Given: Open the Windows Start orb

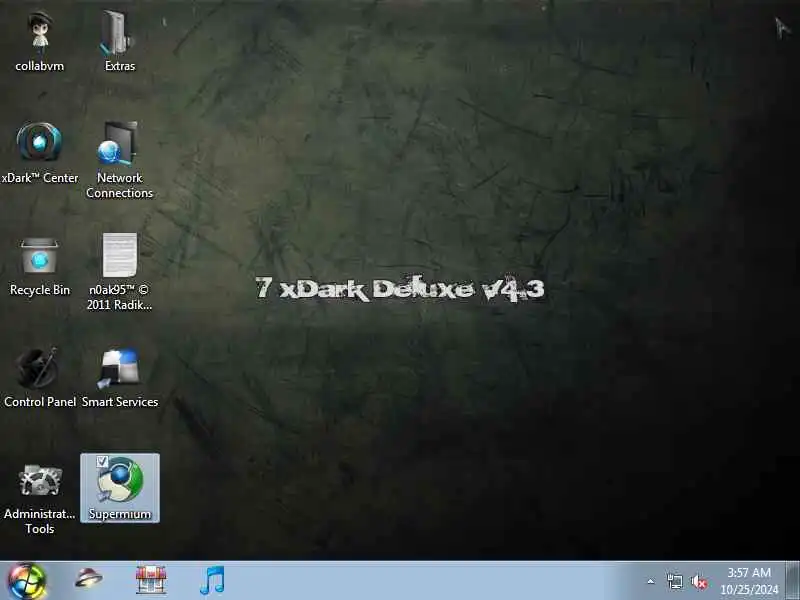Looking at the screenshot, I should click(x=27, y=581).
